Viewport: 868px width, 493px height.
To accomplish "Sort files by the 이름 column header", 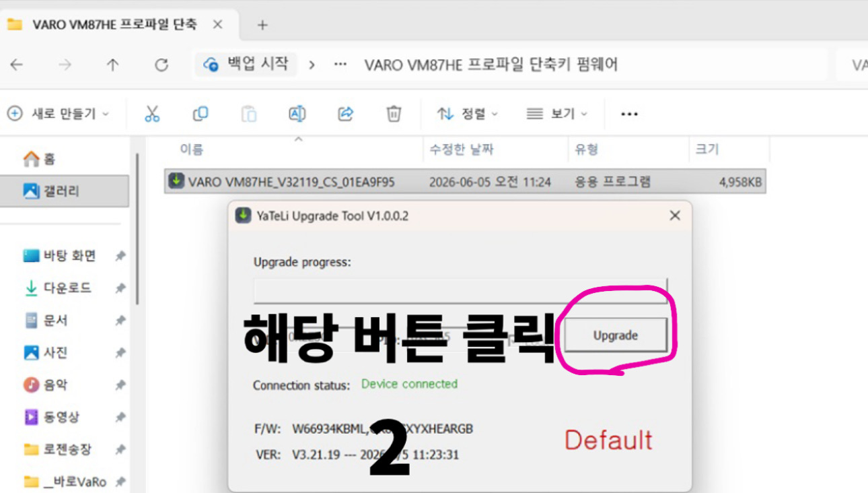I will click(192, 150).
